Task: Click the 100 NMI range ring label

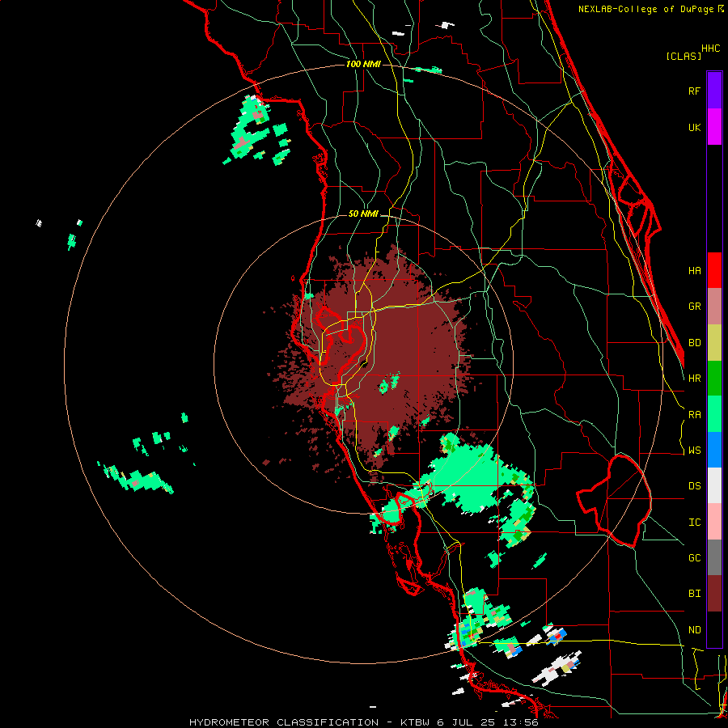Action: coord(363,64)
